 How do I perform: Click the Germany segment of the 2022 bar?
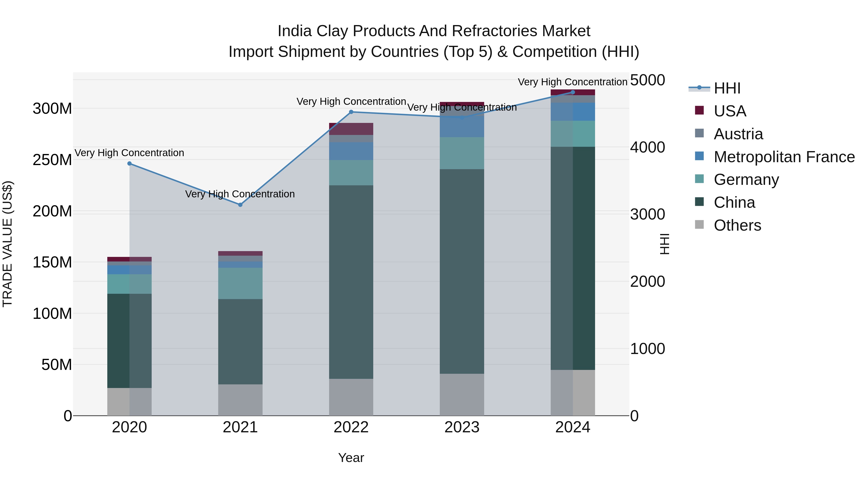point(351,173)
